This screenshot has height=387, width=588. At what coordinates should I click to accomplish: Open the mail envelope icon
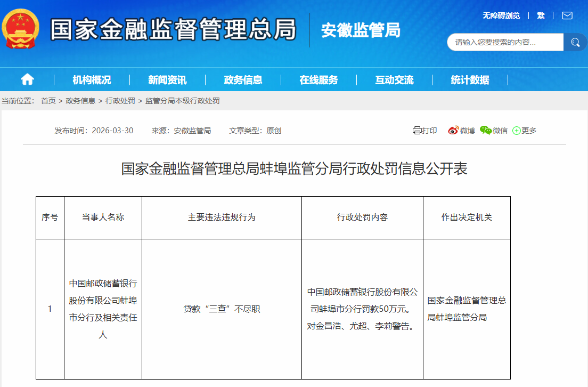tap(567, 15)
